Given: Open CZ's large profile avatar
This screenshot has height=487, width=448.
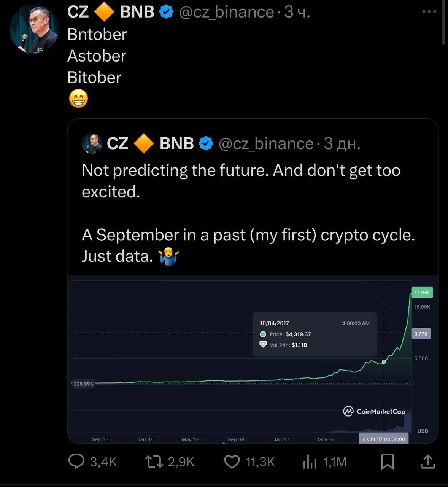Looking at the screenshot, I should [34, 29].
